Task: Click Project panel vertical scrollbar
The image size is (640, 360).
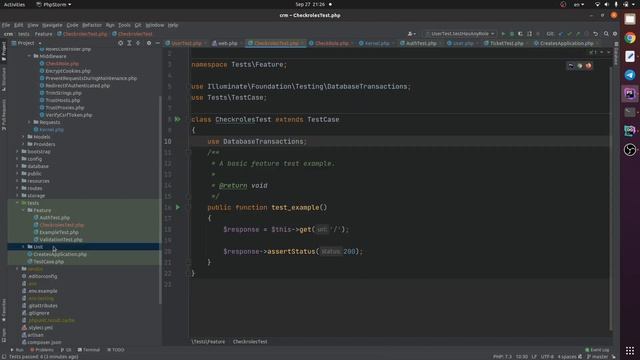Action: 160,200
